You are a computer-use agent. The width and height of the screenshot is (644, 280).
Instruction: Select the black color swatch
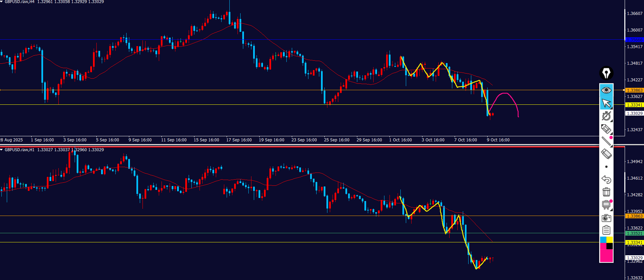coord(610,246)
